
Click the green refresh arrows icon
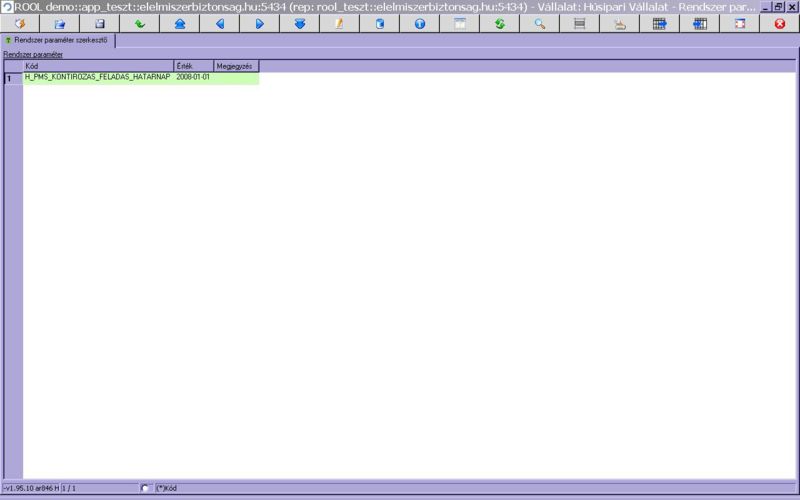pyautogui.click(x=500, y=23)
